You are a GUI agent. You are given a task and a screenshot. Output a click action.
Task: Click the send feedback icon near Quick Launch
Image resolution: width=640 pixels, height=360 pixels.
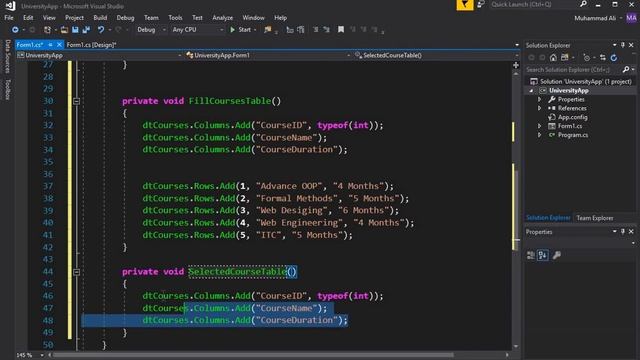(481, 4)
